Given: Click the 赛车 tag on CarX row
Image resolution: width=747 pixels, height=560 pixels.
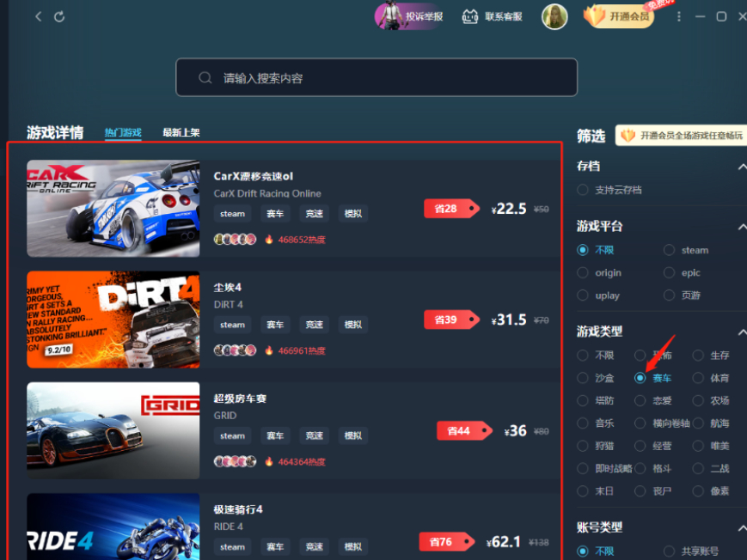Looking at the screenshot, I should click(x=275, y=214).
